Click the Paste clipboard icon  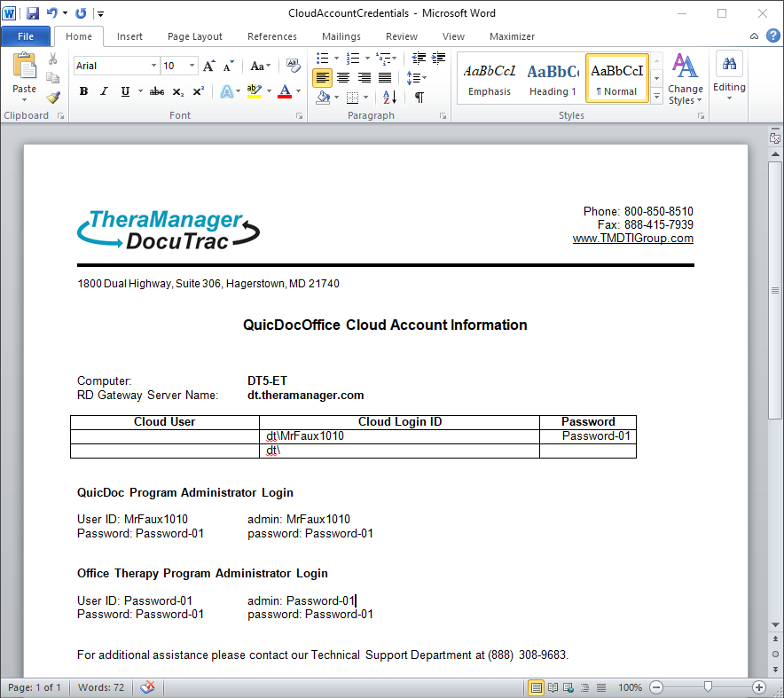(24, 67)
